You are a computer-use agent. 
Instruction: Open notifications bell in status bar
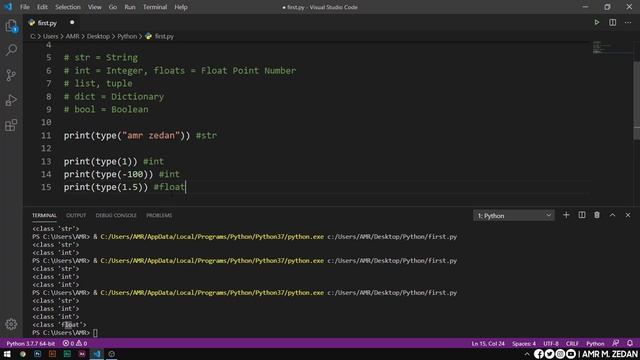pos(630,343)
